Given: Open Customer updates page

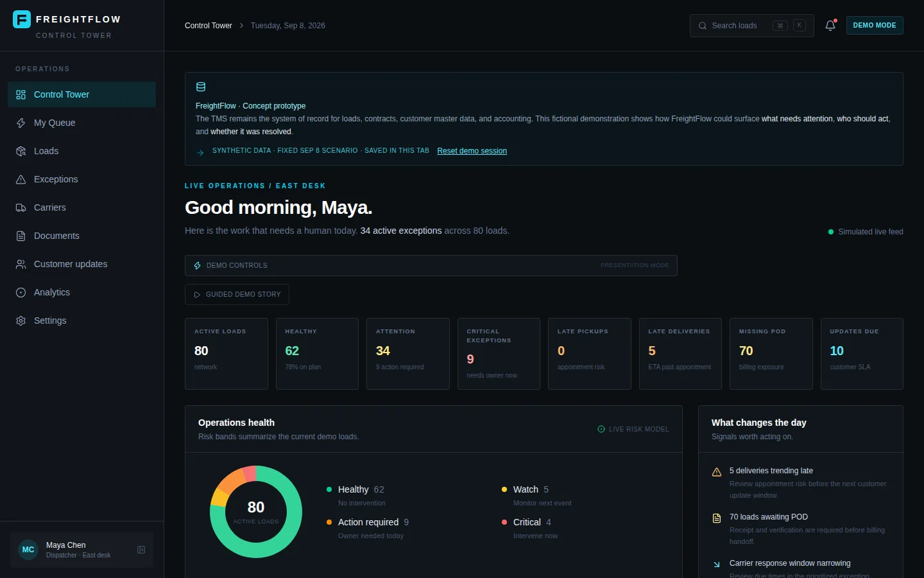Looking at the screenshot, I should [81, 264].
